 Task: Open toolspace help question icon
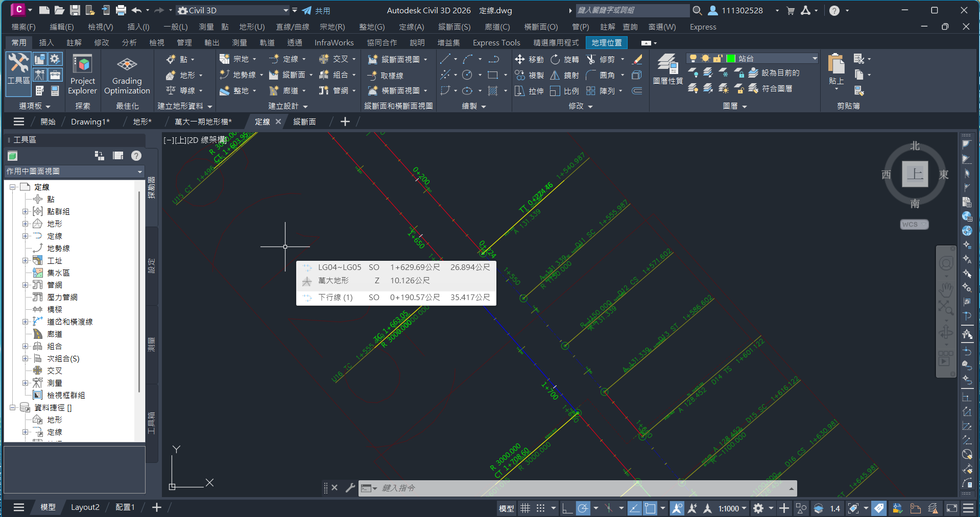point(136,156)
